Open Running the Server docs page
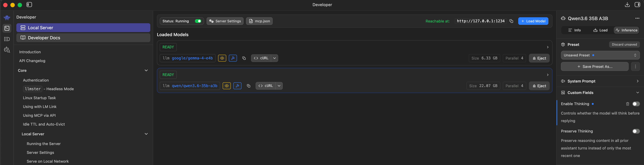 coord(44,144)
